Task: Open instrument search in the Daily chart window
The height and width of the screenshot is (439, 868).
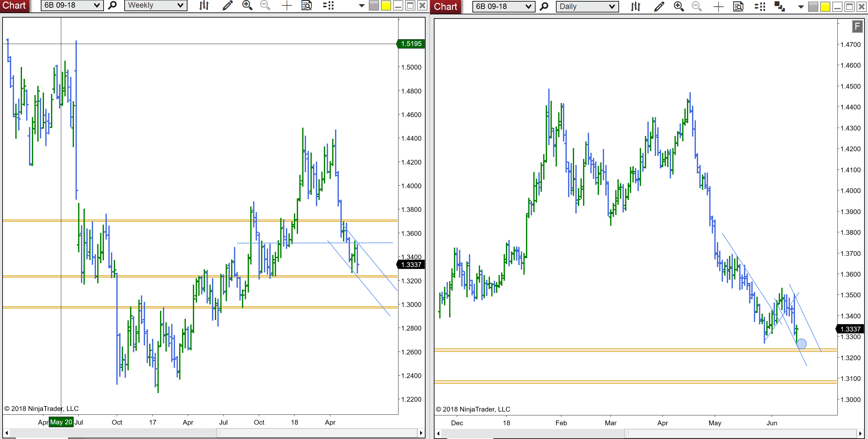Action: coord(544,6)
